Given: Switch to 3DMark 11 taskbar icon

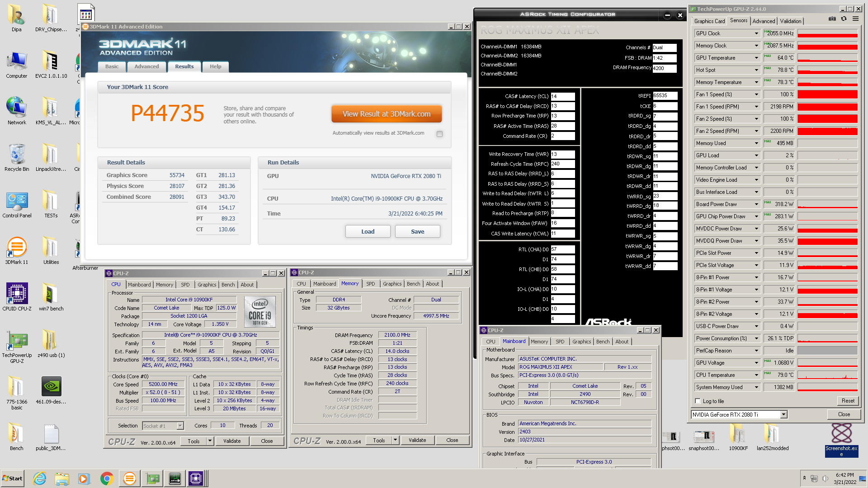Looking at the screenshot, I should click(x=129, y=479).
